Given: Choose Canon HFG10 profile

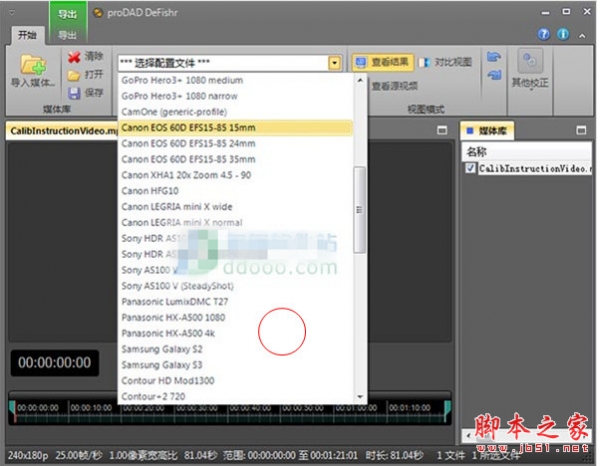Looking at the screenshot, I should [x=235, y=191].
